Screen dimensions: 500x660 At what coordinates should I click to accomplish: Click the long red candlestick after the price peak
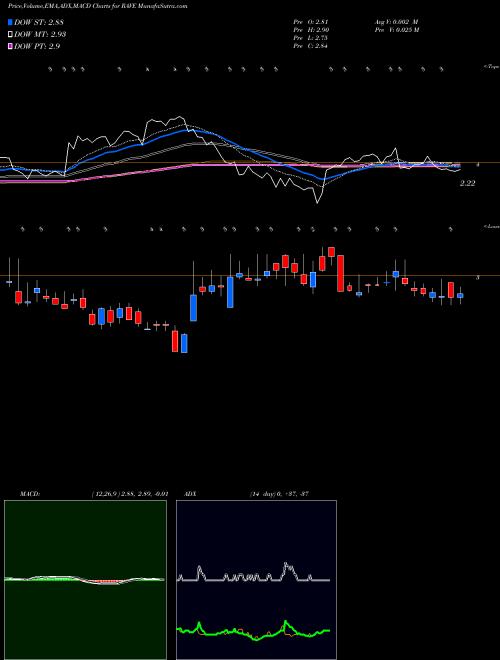click(340, 273)
